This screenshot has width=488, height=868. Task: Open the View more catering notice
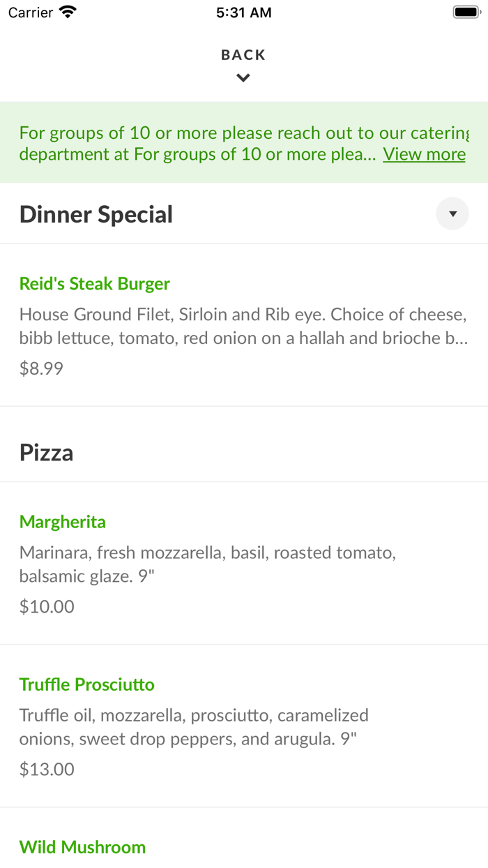click(424, 154)
